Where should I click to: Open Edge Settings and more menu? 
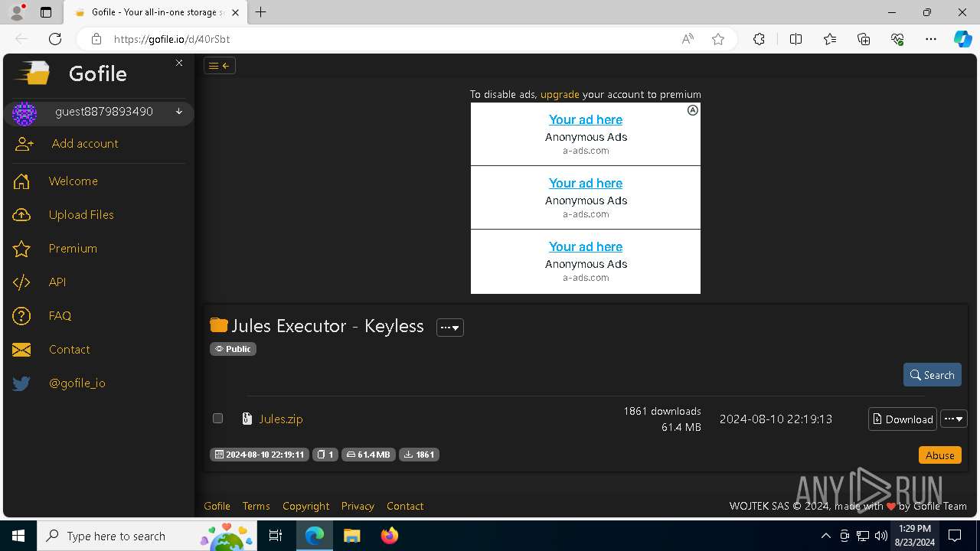(931, 39)
